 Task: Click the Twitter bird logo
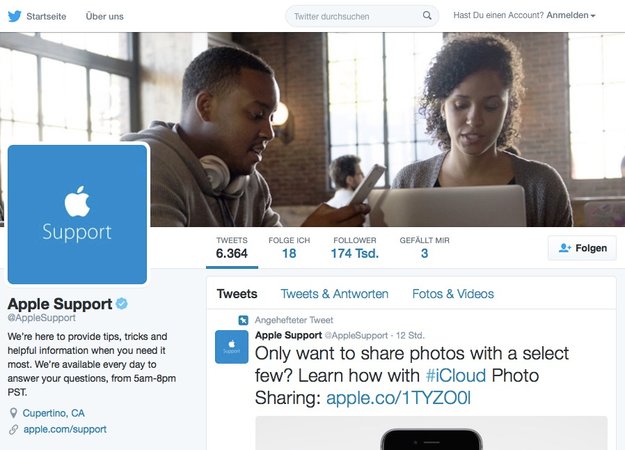point(14,16)
